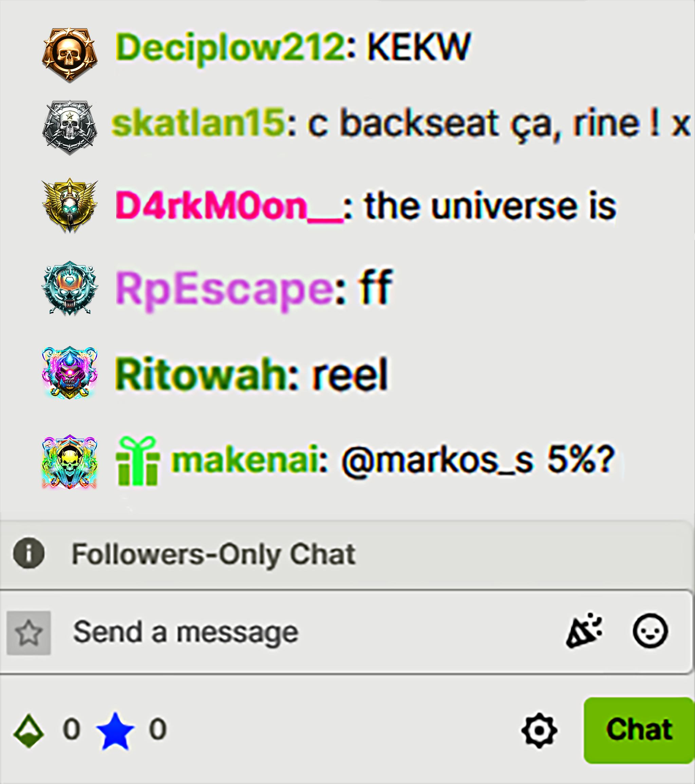Open the party popper celebration icon

pos(584,631)
